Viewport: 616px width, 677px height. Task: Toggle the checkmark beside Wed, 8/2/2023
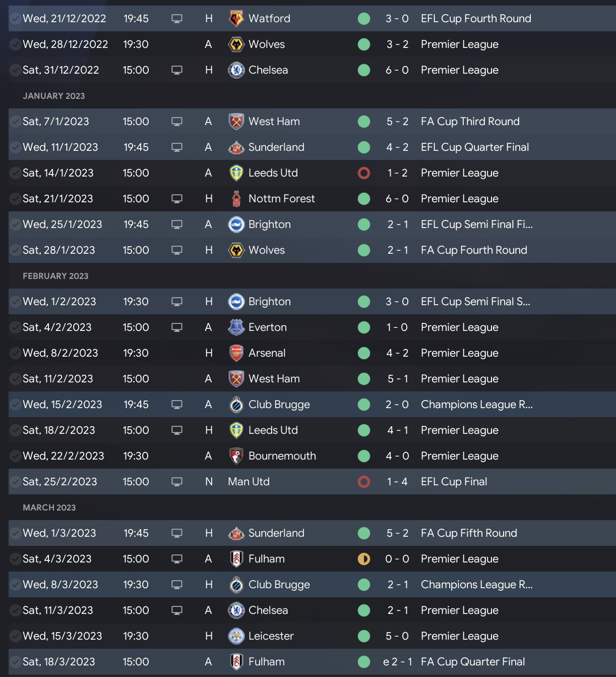tap(16, 353)
